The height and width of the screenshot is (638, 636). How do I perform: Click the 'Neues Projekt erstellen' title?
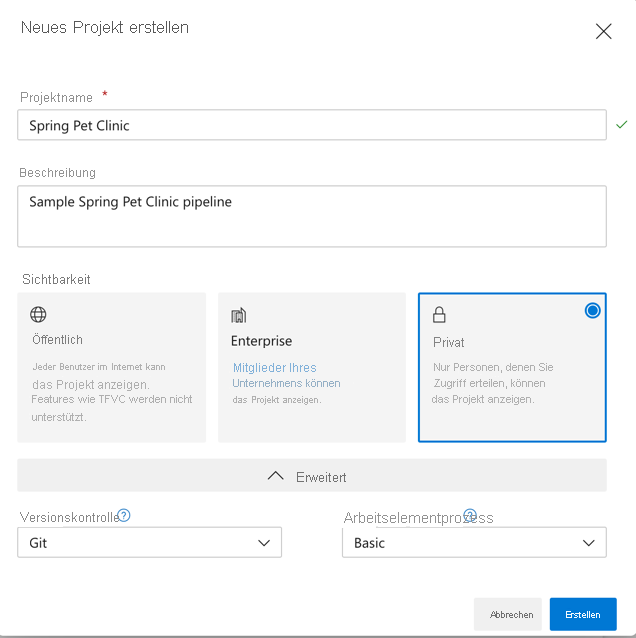pos(105,27)
